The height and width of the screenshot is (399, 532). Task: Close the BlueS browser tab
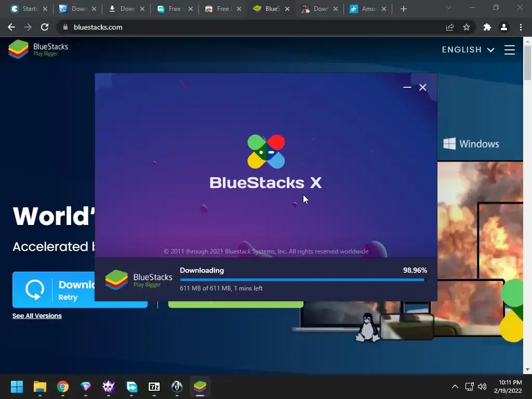coord(287,9)
